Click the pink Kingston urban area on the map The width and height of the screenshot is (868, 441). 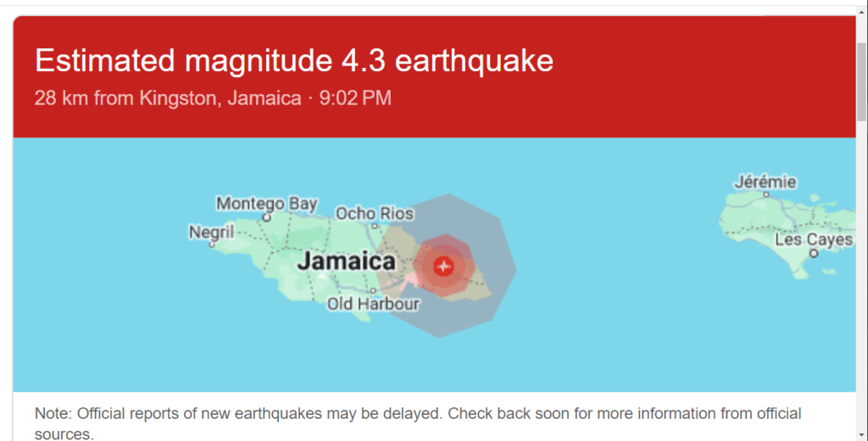coord(413,279)
